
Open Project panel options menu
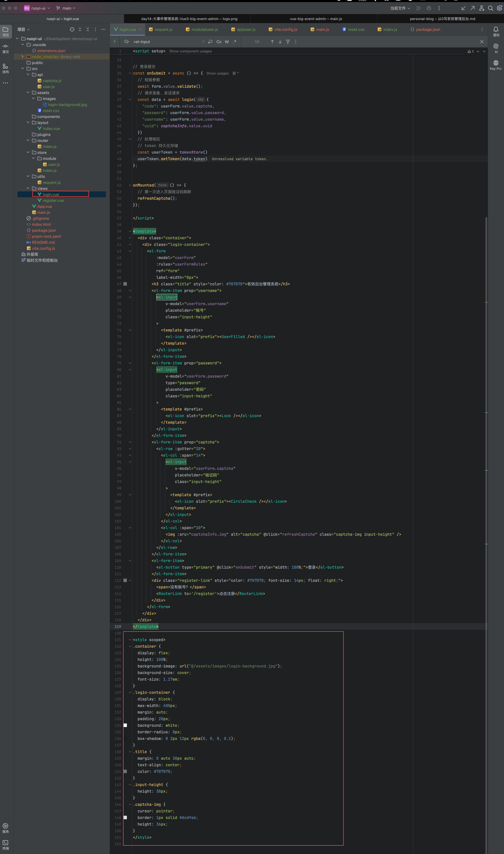[95, 29]
